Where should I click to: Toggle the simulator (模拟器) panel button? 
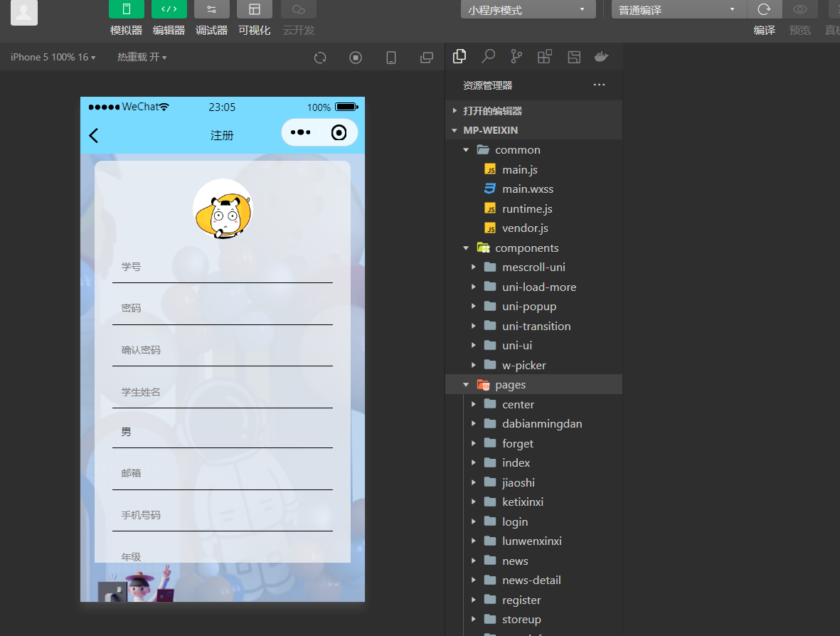126,9
